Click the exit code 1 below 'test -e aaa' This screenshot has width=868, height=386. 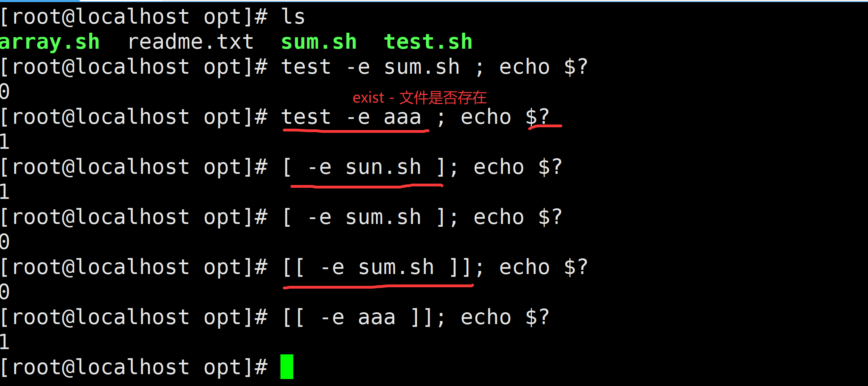(5, 142)
